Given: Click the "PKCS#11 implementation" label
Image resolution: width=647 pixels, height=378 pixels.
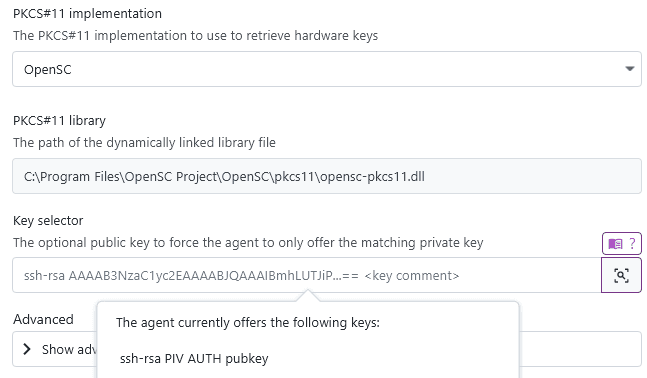Looking at the screenshot, I should tap(87, 14).
